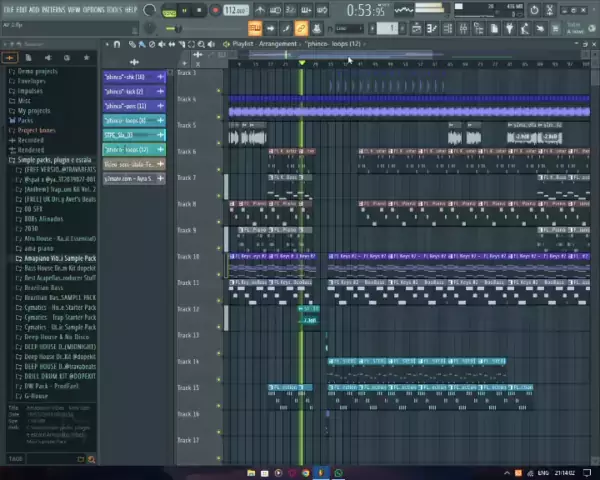Select the "phinco"-chk pattern in picker

[x=125, y=77]
